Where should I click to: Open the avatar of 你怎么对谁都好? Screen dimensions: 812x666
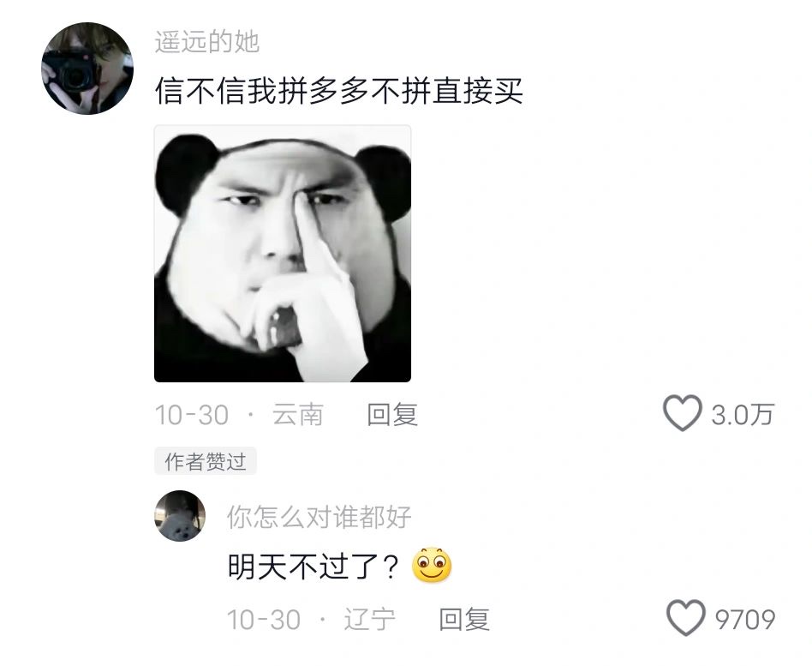pos(180,516)
